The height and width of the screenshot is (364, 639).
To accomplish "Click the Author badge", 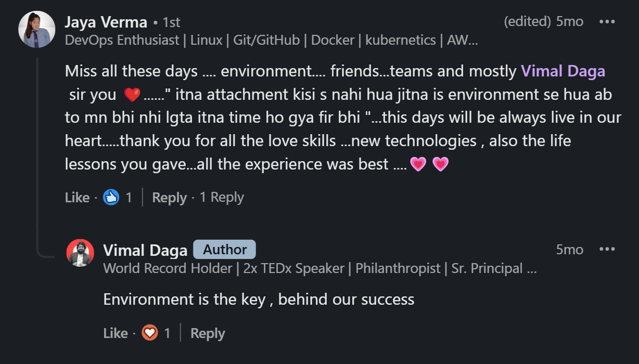I will tap(224, 250).
